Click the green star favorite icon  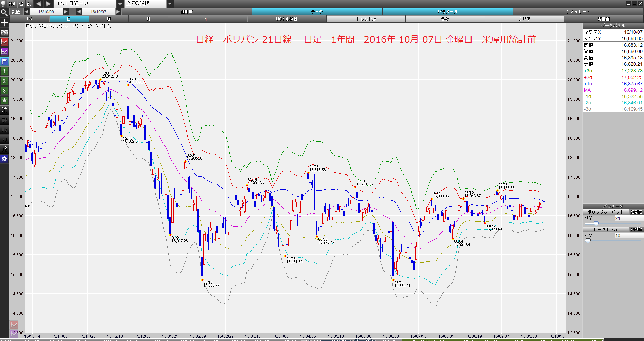coord(4,100)
